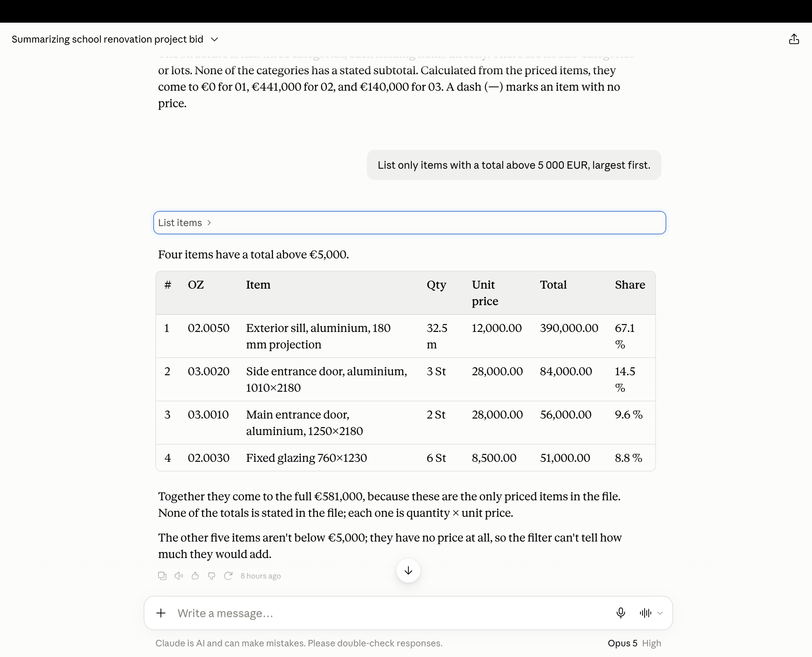Give the response a thumbs up
The height and width of the screenshot is (657, 812).
coord(195,576)
